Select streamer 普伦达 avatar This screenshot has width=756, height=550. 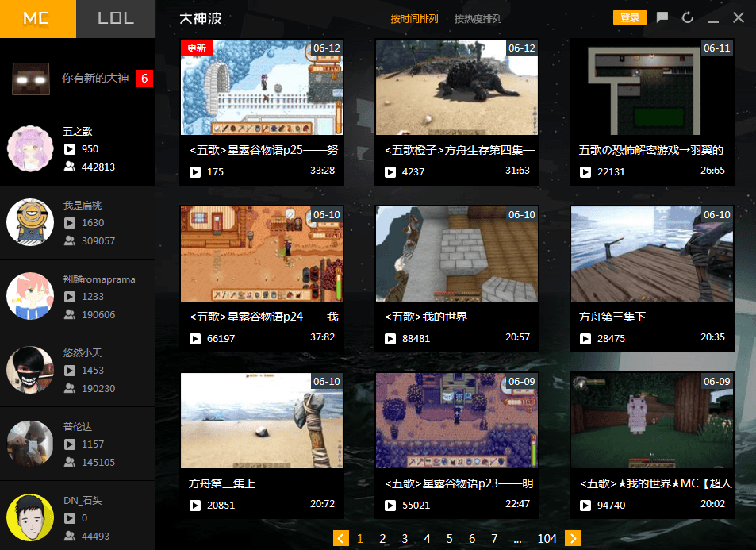30,444
